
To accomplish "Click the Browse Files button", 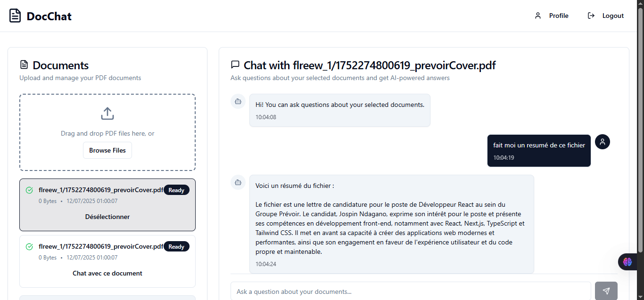I will pyautogui.click(x=107, y=151).
